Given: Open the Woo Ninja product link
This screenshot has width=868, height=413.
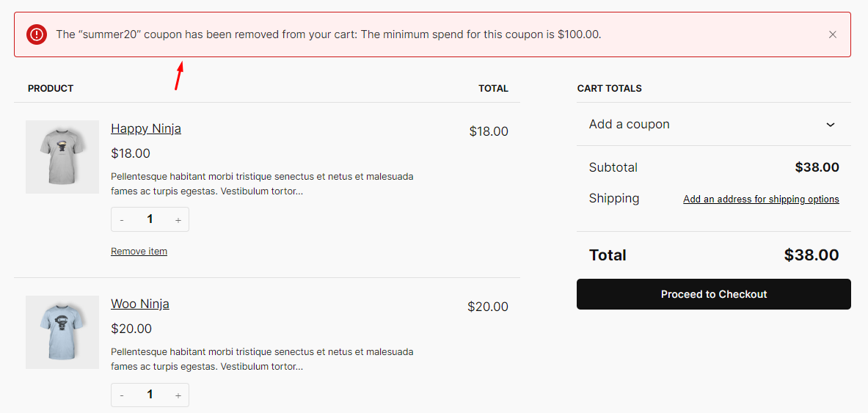Looking at the screenshot, I should click(x=140, y=304).
